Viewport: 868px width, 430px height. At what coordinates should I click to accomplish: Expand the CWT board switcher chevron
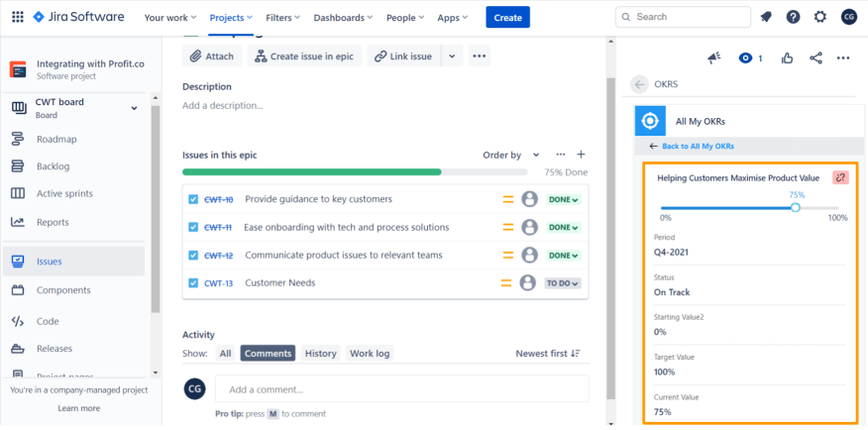click(134, 108)
